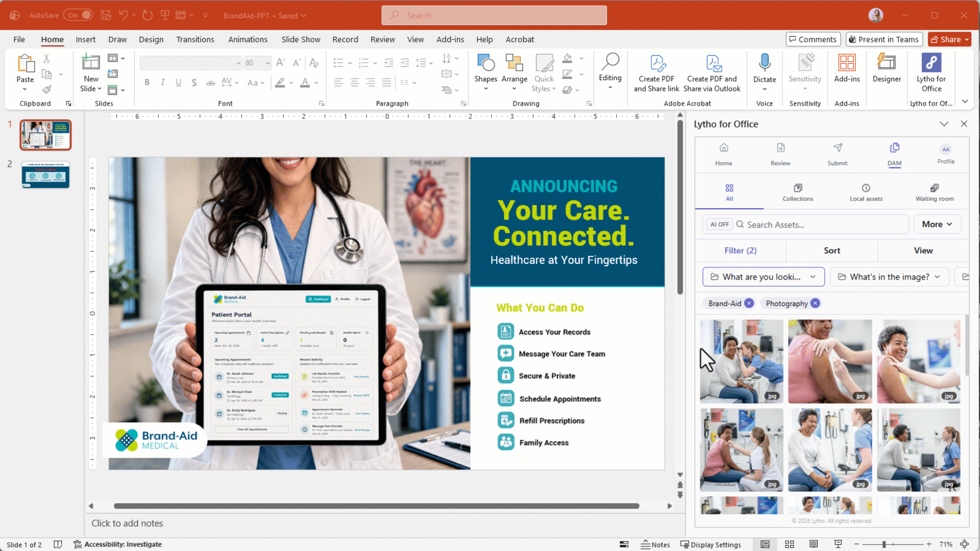Open the Slide Show tab
Image resolution: width=980 pixels, height=551 pixels.
301,39
